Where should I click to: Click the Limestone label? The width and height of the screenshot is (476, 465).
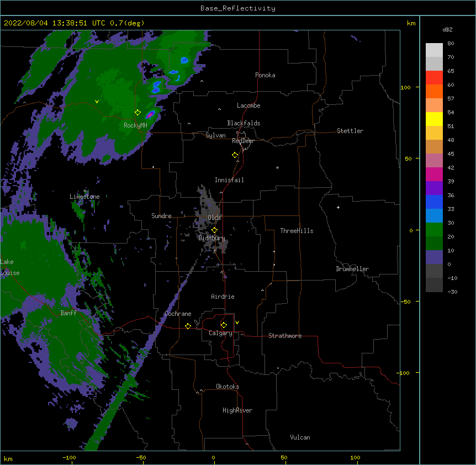(x=84, y=197)
